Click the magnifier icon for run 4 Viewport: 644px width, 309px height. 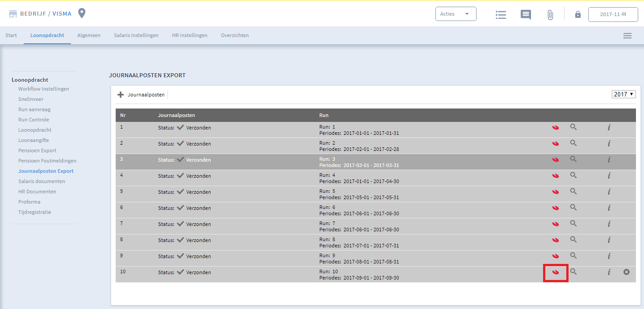(x=573, y=175)
